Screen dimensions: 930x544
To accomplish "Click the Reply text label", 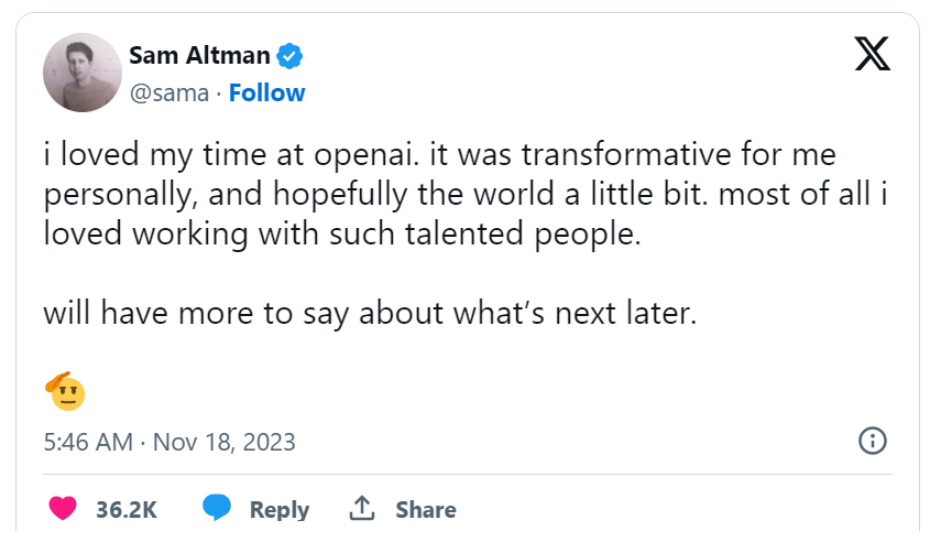I will [x=279, y=510].
